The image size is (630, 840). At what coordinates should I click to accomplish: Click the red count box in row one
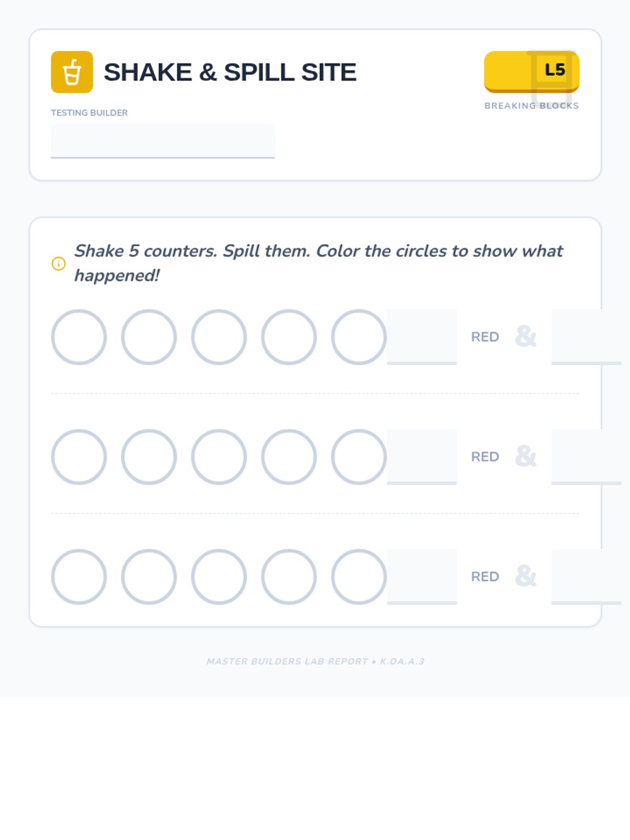coord(422,337)
